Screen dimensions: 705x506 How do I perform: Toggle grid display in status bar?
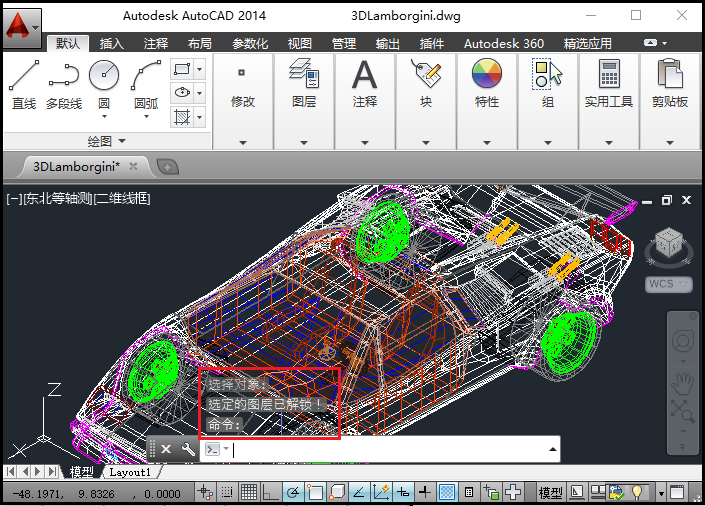coord(248,492)
